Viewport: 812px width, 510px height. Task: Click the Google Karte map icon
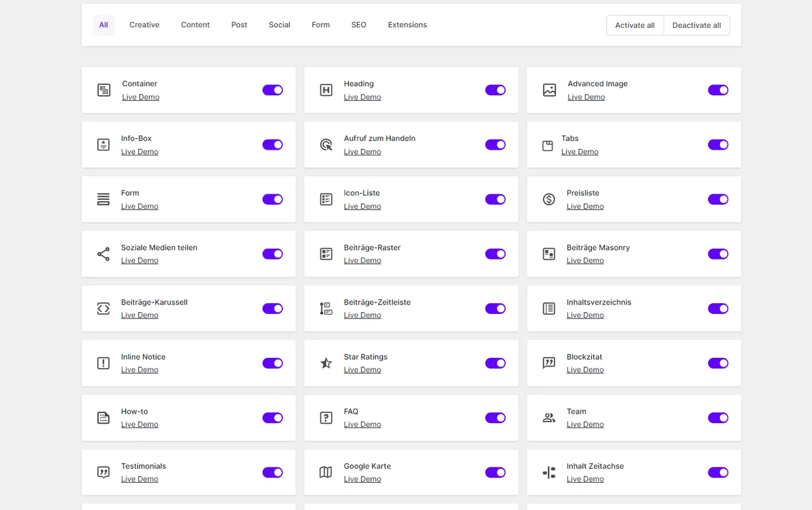[x=326, y=472]
